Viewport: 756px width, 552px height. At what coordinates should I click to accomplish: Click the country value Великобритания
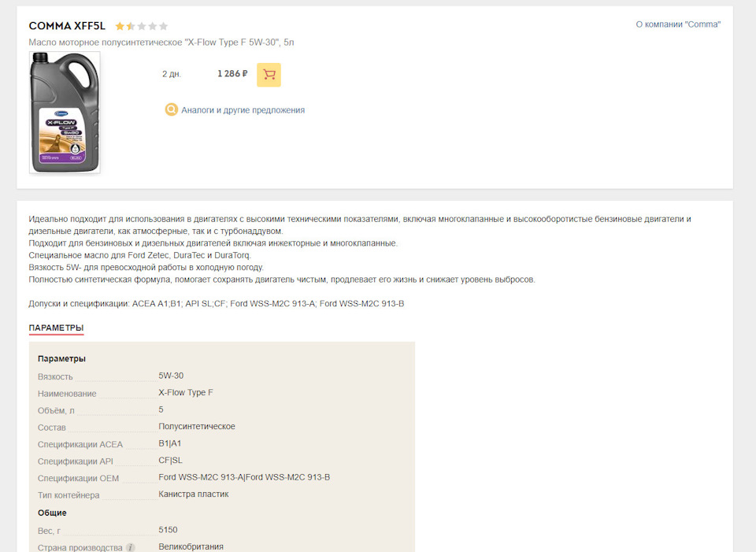coord(191,546)
